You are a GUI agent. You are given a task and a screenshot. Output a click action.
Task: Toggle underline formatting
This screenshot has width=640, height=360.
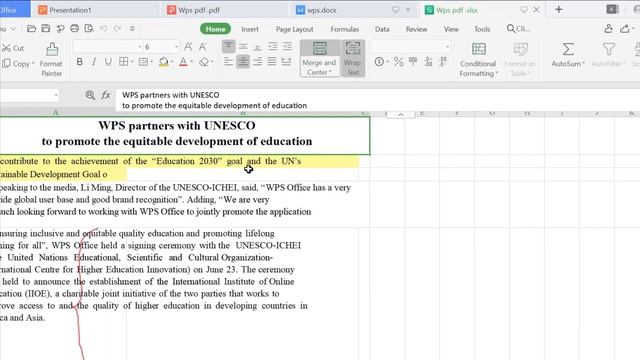[x=108, y=62]
